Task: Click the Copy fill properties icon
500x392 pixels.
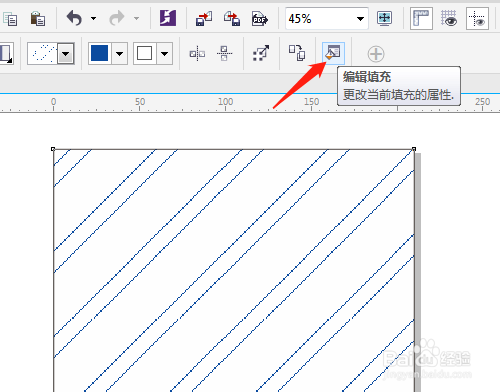Action: [x=297, y=53]
